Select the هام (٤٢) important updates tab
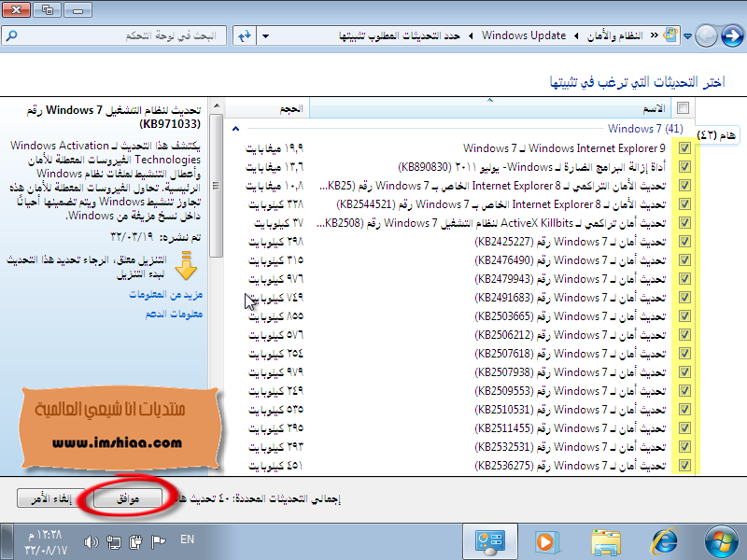 pyautogui.click(x=716, y=135)
